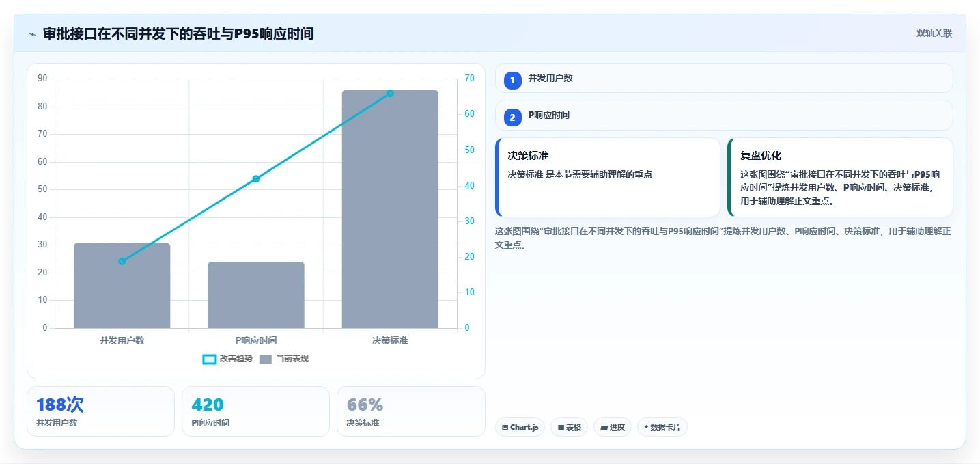The height and width of the screenshot is (464, 980).
Task: Toggle the 改善趋势 legend swatch
Action: pos(210,359)
